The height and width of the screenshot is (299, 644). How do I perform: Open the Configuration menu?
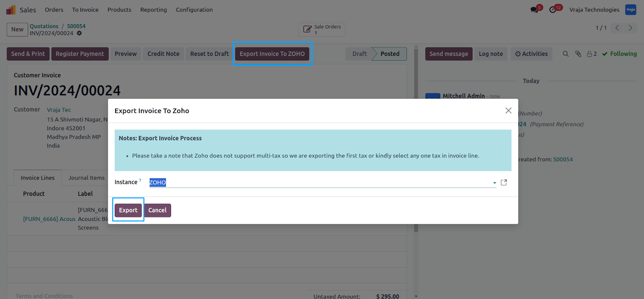point(194,10)
